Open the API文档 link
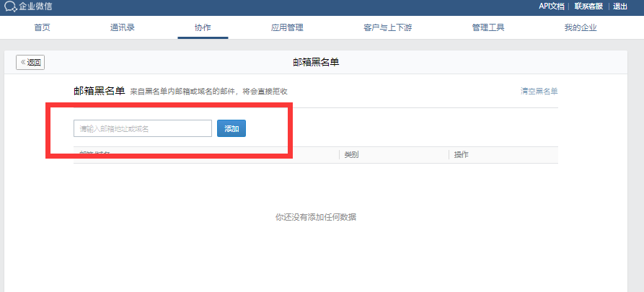The width and height of the screenshot is (644, 292). click(x=551, y=6)
